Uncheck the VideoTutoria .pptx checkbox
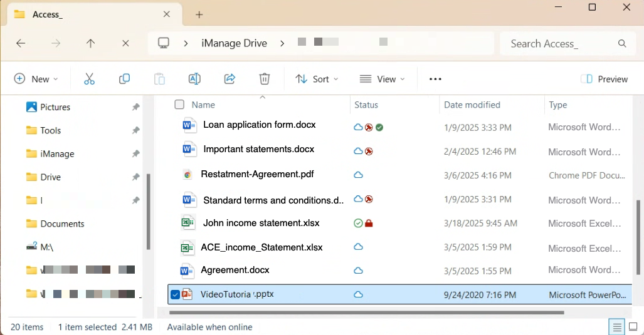Viewport: 644px width, 335px height. click(x=175, y=295)
